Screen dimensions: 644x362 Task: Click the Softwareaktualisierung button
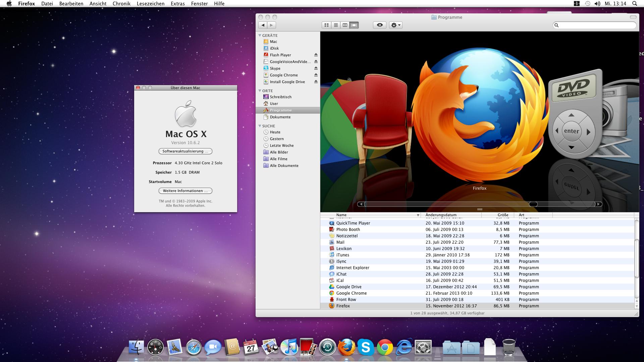click(185, 151)
